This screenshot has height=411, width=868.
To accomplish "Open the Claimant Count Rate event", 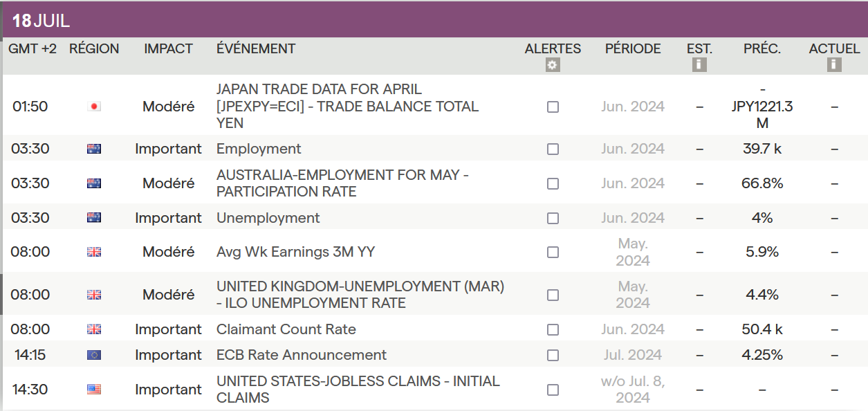I will coord(286,329).
